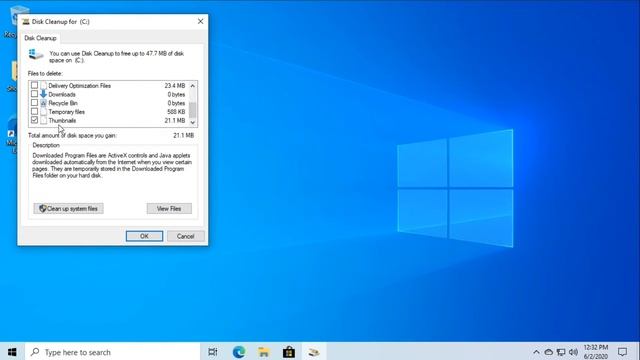The width and height of the screenshot is (640, 360).
Task: Open the clock showing 12:32 PM
Action: tap(596, 352)
